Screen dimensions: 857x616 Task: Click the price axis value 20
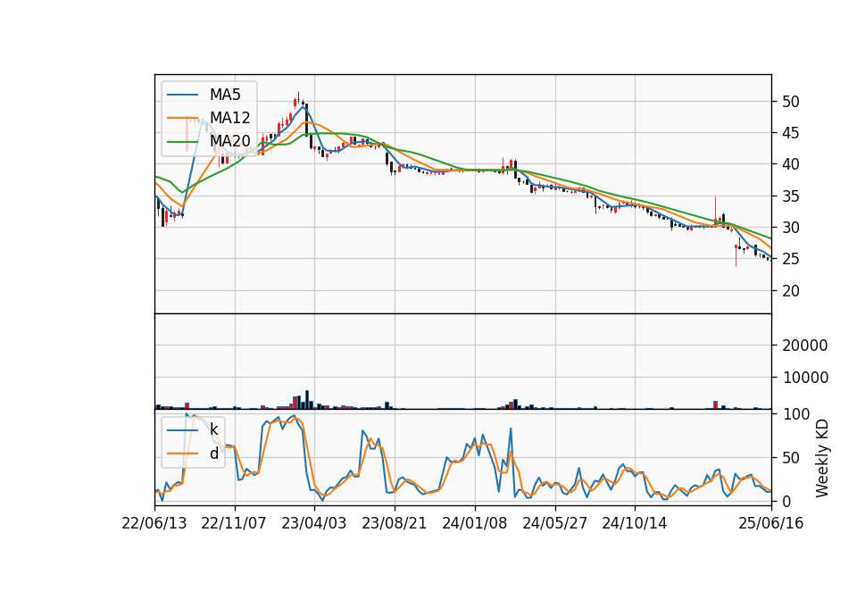790,291
